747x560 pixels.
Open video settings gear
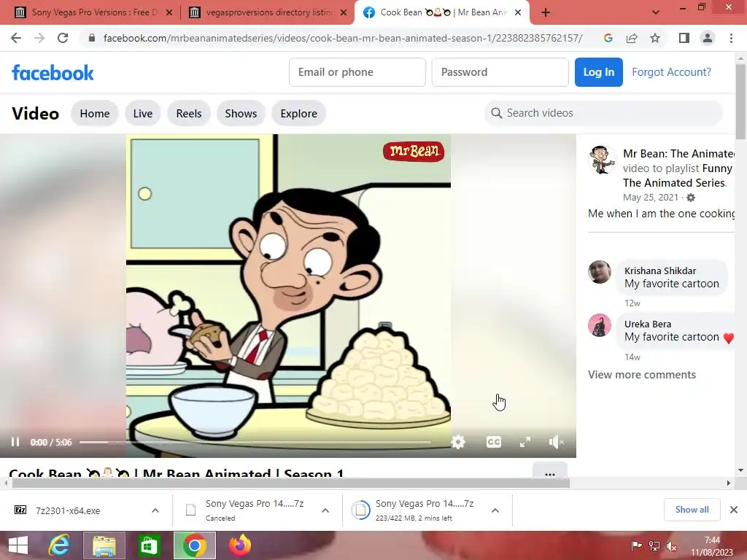click(458, 442)
